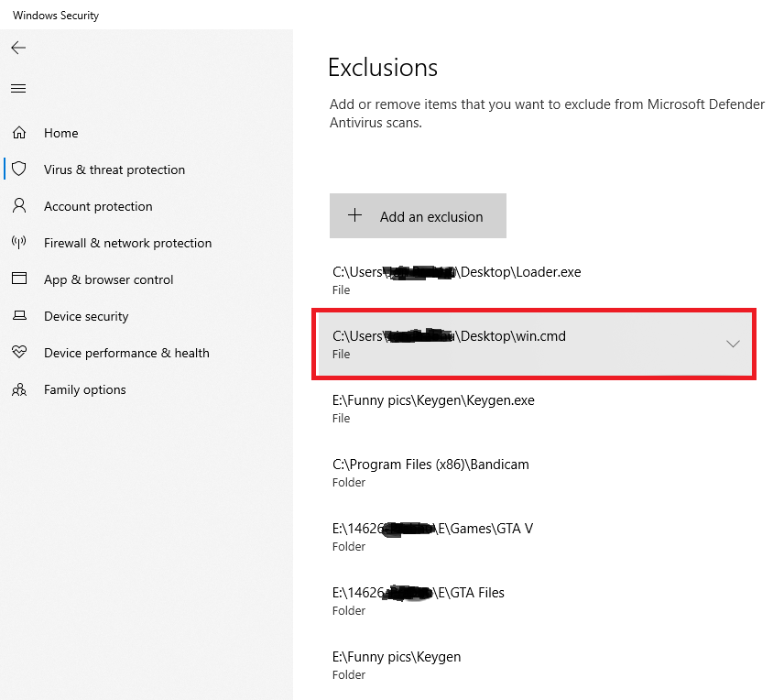The image size is (773, 700).
Task: Select the GTA Files folder exclusion
Action: [534, 600]
